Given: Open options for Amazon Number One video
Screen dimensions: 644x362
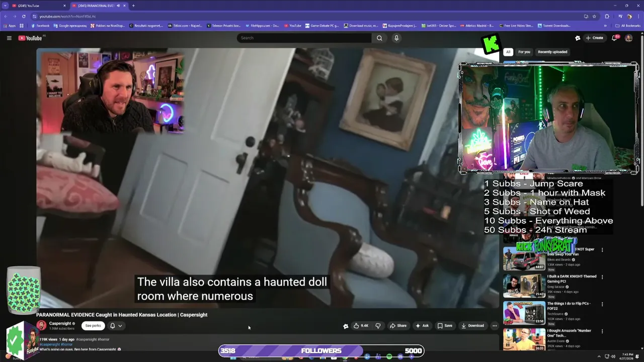Looking at the screenshot, I should point(602,331).
